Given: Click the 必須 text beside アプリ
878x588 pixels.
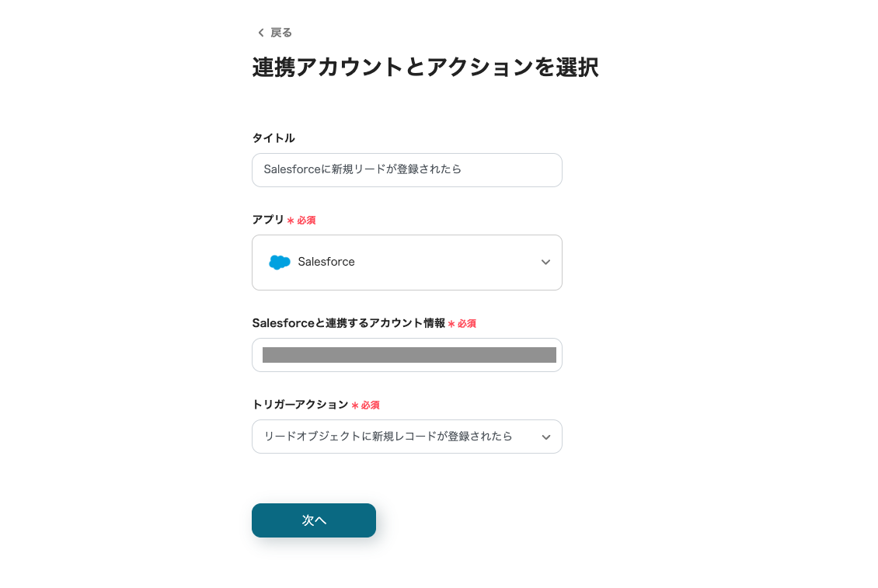Looking at the screenshot, I should point(306,221).
